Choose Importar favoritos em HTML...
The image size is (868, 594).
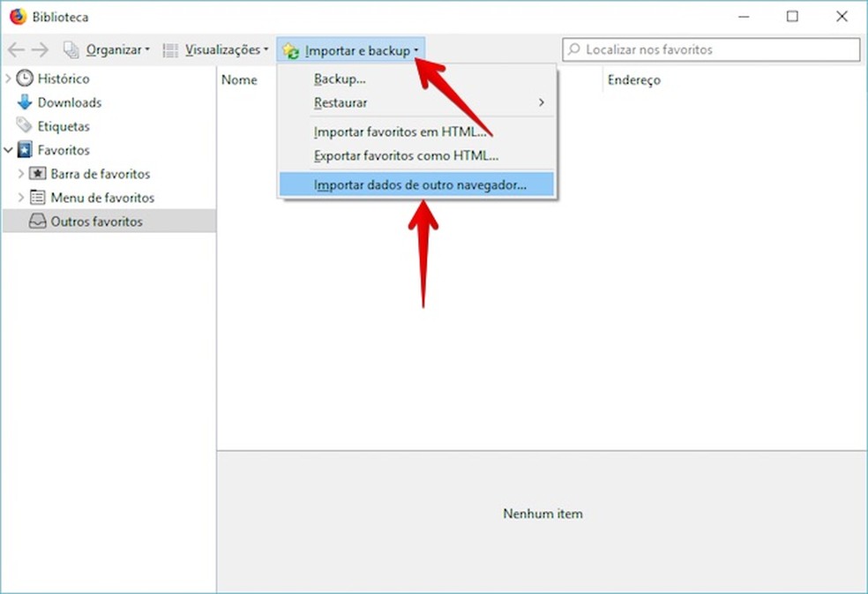point(416,132)
